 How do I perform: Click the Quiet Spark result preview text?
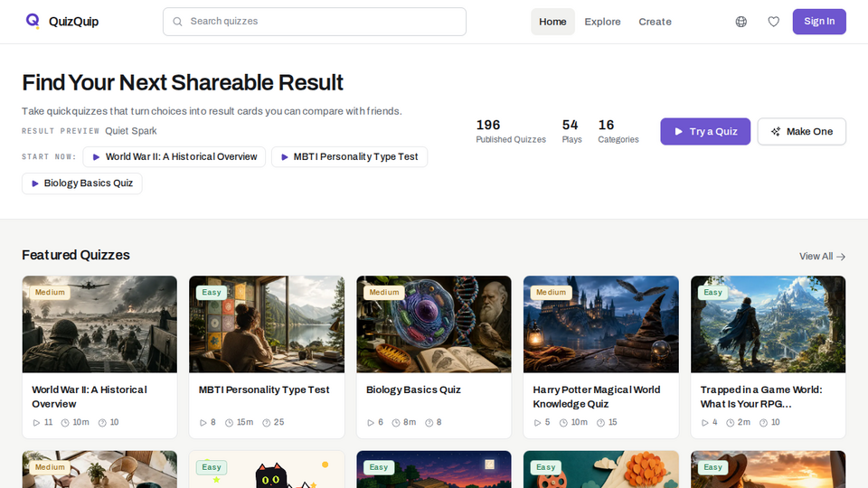(x=130, y=131)
